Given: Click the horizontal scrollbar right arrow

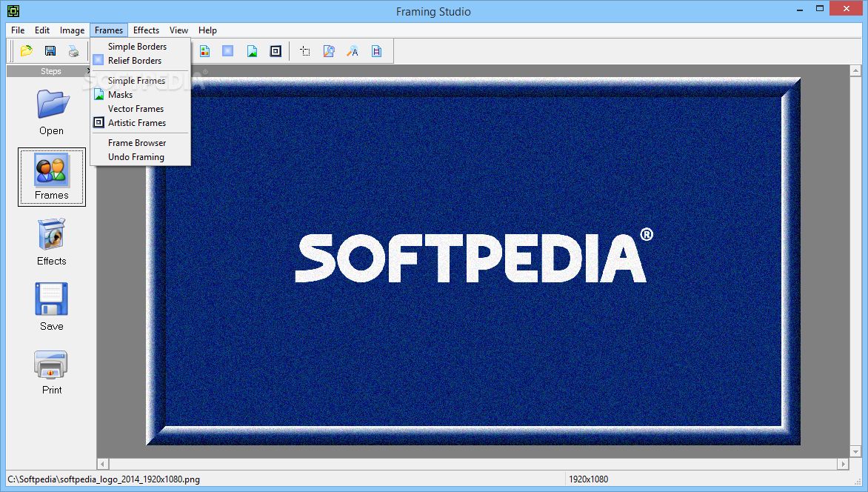Looking at the screenshot, I should coord(843,464).
